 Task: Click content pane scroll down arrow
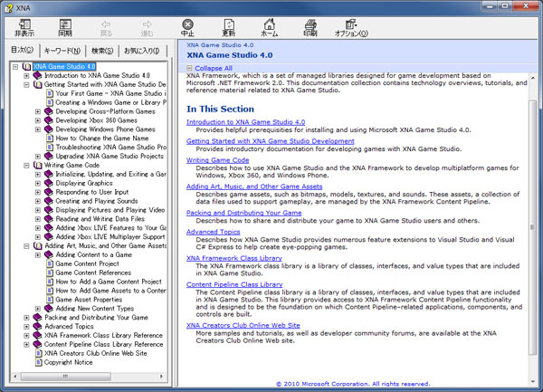pos(533,382)
